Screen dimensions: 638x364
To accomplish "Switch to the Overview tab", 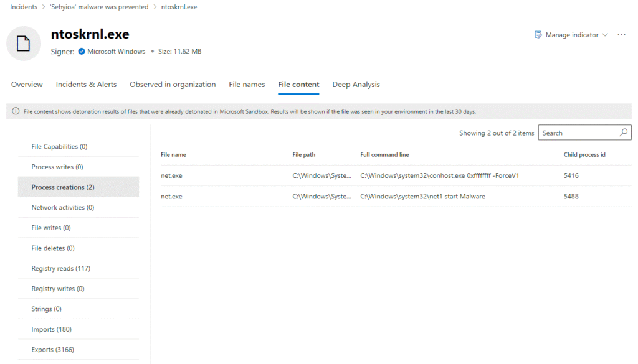I will [27, 85].
